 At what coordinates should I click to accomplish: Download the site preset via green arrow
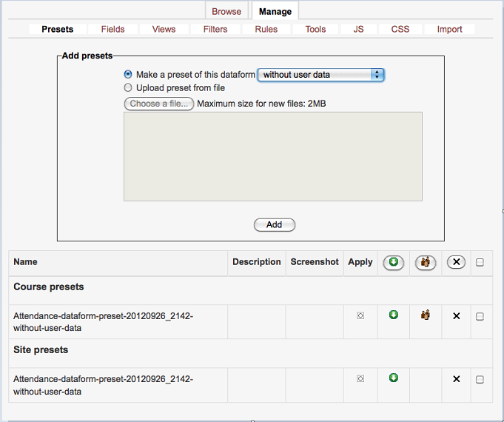click(394, 378)
